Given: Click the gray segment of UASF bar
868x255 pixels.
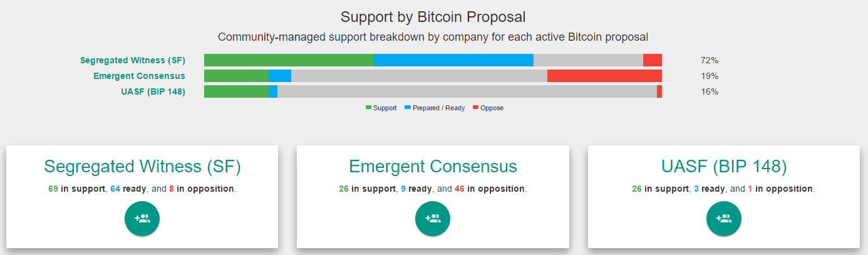Looking at the screenshot, I should point(467,91).
